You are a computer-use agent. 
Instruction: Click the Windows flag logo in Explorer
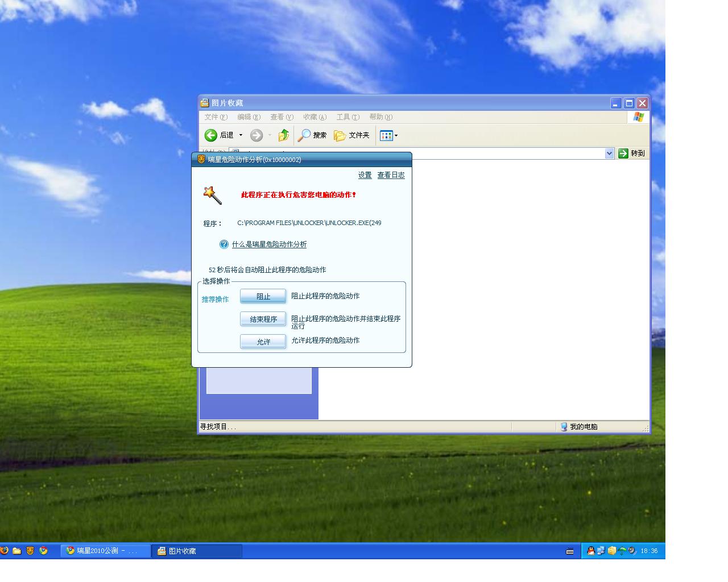click(638, 117)
